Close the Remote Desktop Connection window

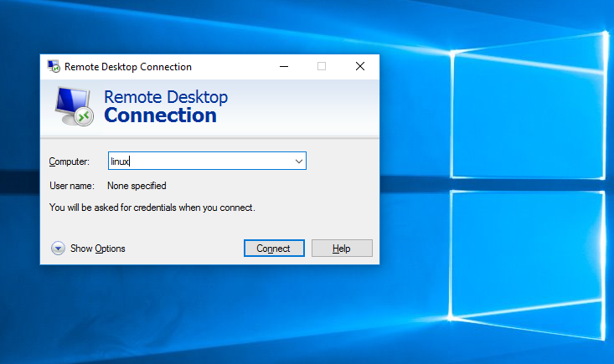[x=360, y=66]
